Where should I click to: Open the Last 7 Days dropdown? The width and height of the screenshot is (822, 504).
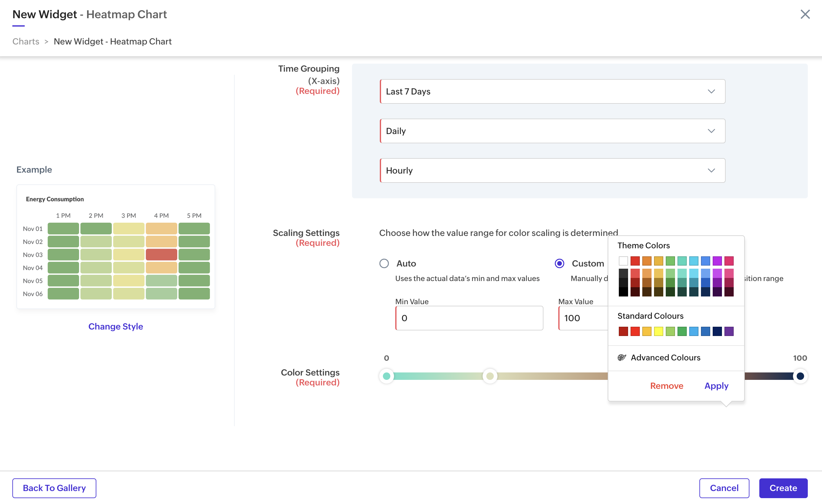pyautogui.click(x=552, y=91)
